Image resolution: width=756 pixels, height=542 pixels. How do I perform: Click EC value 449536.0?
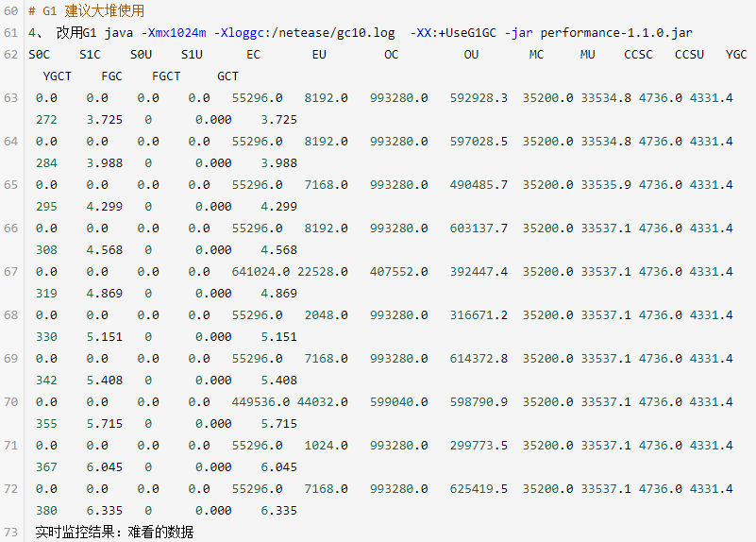click(x=260, y=401)
